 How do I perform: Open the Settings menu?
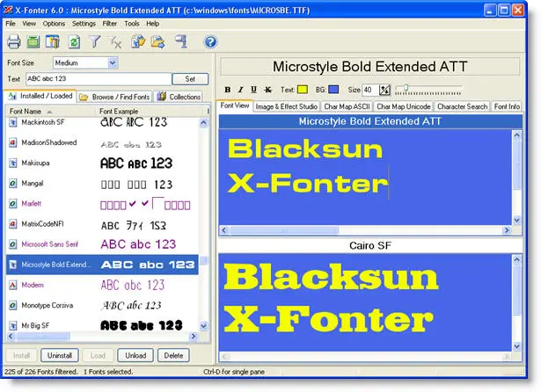[x=84, y=24]
